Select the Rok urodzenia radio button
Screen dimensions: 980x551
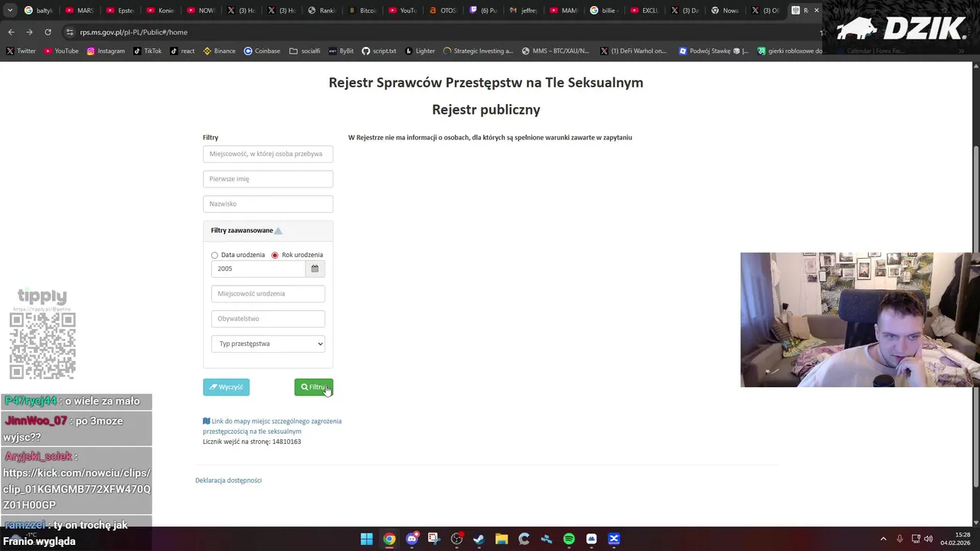pos(275,255)
